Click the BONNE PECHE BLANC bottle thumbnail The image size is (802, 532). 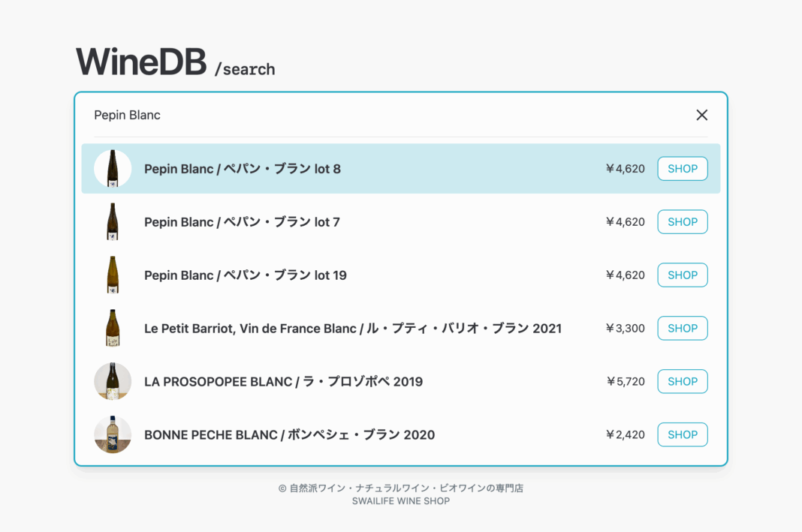pyautogui.click(x=113, y=434)
